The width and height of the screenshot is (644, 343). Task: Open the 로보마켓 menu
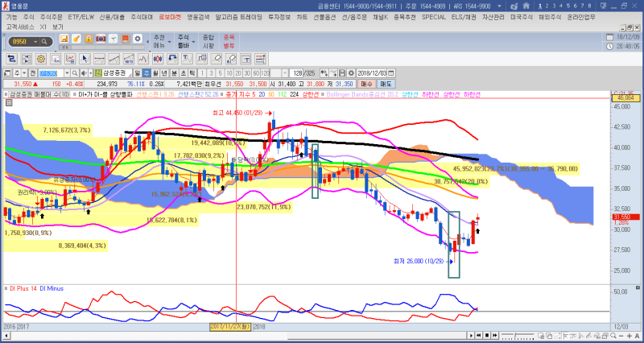(170, 17)
